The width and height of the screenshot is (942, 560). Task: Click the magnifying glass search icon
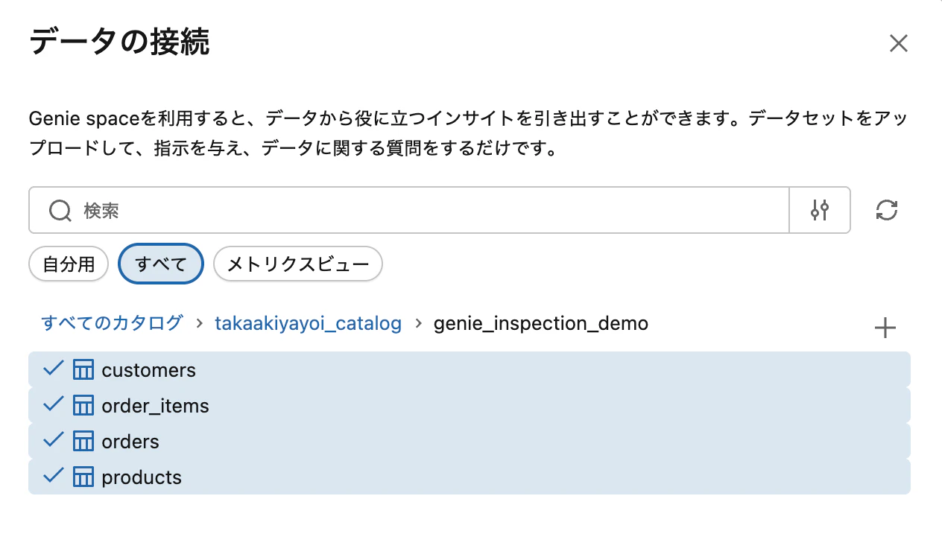(59, 210)
